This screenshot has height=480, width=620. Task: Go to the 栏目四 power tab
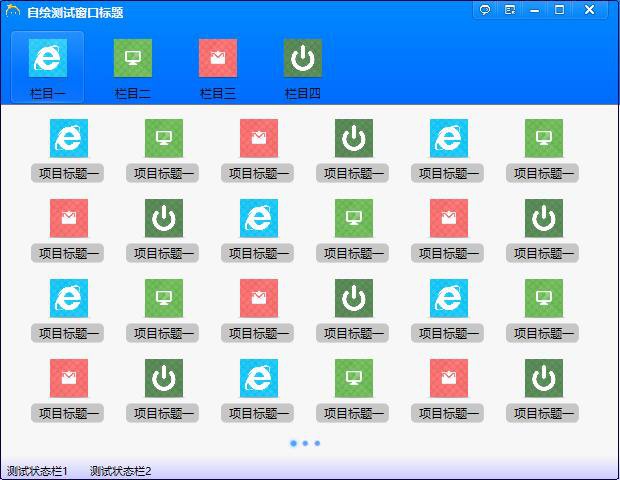[303, 66]
